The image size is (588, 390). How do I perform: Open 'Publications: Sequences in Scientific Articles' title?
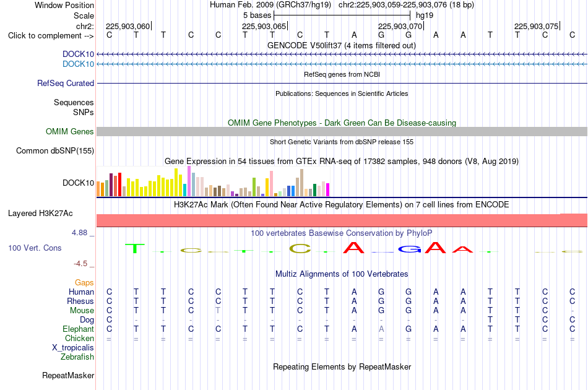coord(342,93)
